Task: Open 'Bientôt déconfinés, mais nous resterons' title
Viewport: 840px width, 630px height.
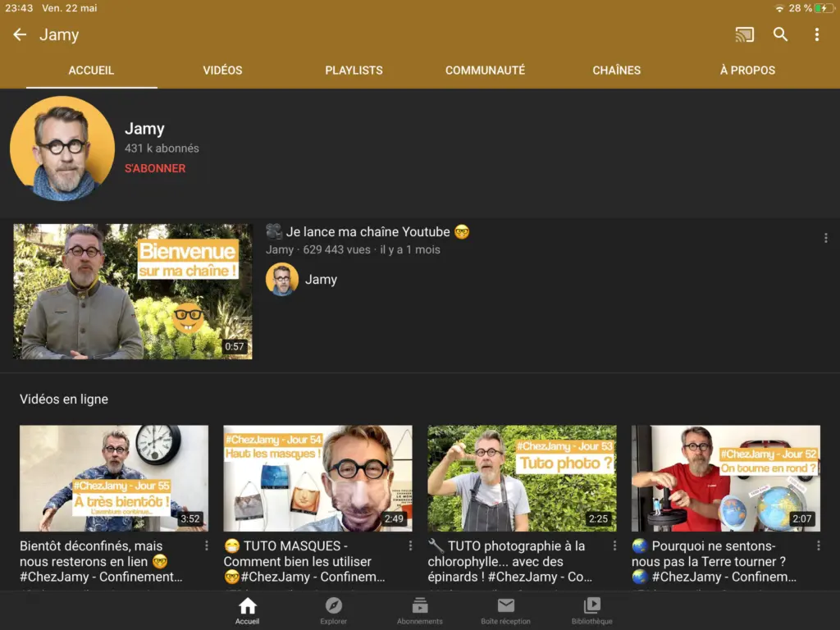Action: click(101, 561)
